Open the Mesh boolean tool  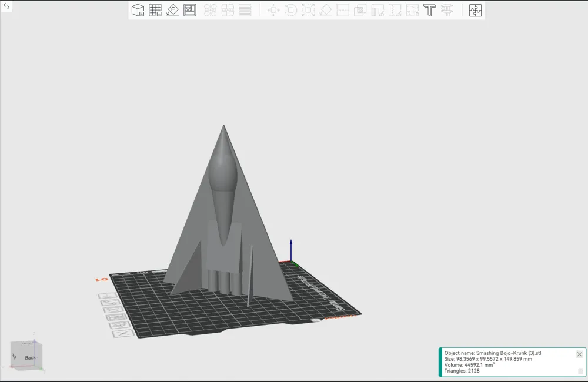[x=360, y=10]
